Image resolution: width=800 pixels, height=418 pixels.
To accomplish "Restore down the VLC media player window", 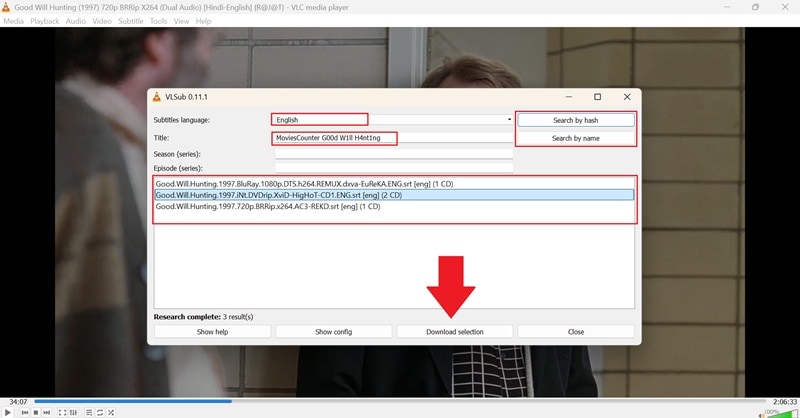I will (x=756, y=7).
